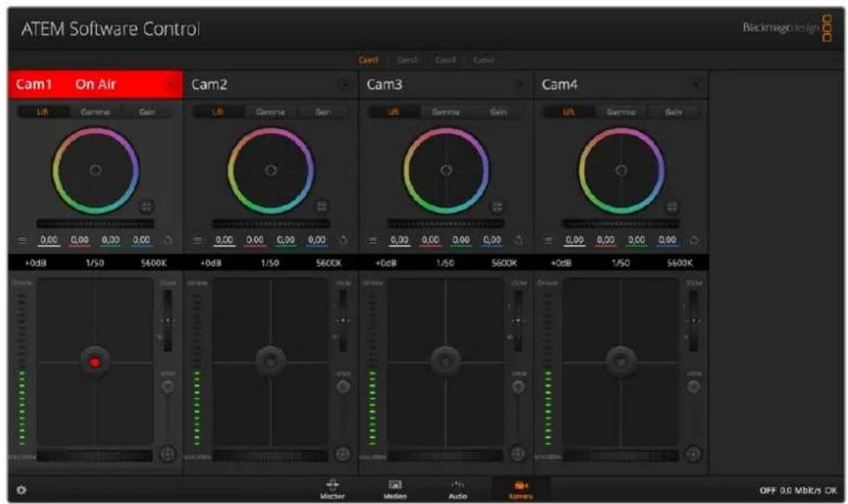Open Cam1 1/50 shutter selector
Viewport: 848px width, 504px height.
coord(94,263)
